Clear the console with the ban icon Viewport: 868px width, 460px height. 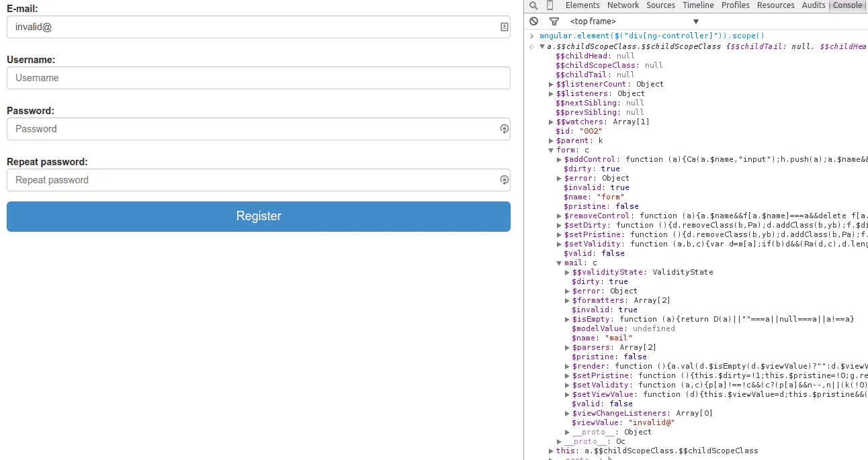click(533, 21)
